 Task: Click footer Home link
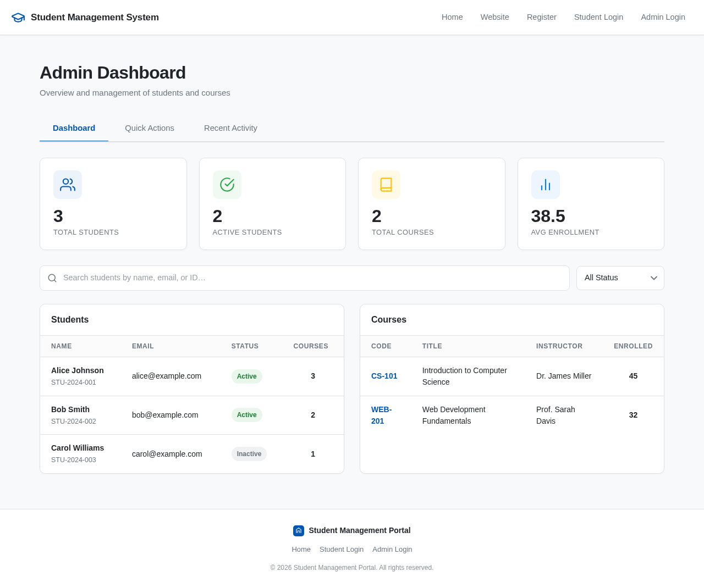301,550
